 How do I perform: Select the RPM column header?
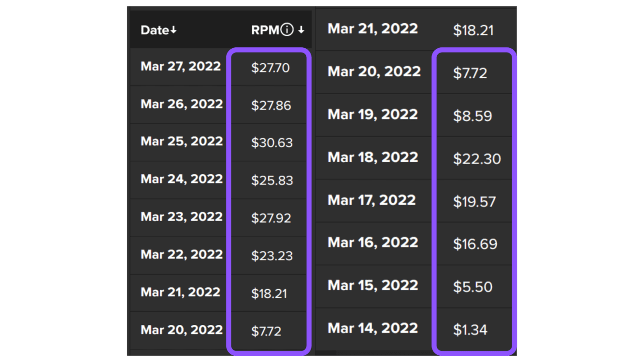[265, 30]
